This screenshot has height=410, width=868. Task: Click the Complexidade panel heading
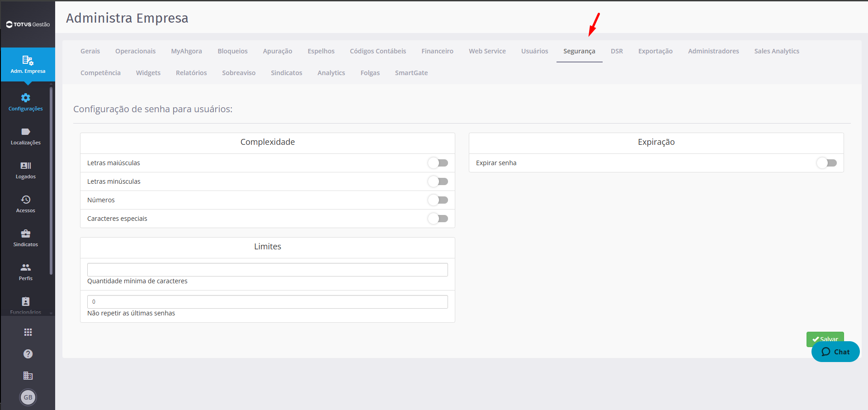(268, 142)
